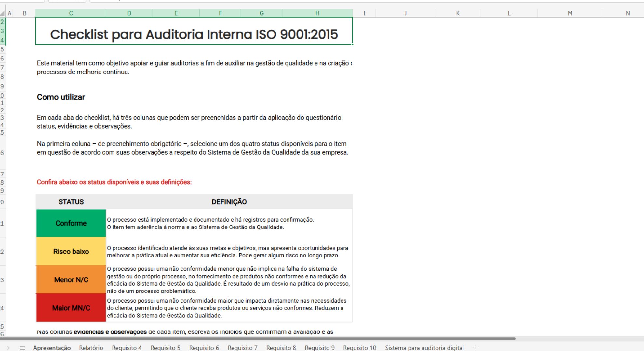Viewport: 644px width, 351px height.
Task: Open the Requisito 10 sheet tab
Action: [x=360, y=348]
